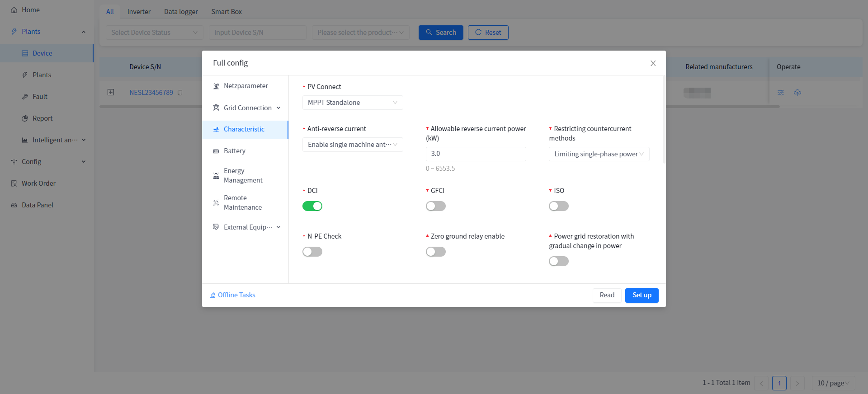Image resolution: width=868 pixels, height=394 pixels.
Task: Disable the DCI toggle
Action: point(312,206)
